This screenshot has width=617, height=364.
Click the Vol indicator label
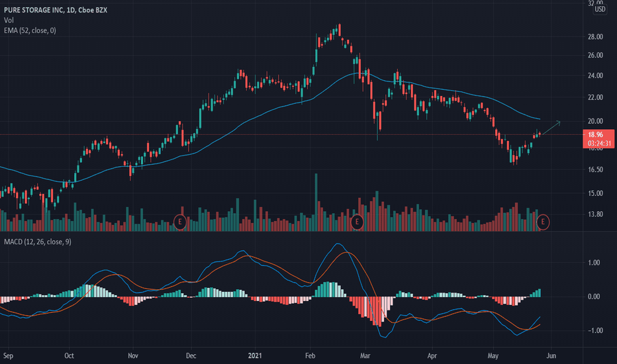9,20
